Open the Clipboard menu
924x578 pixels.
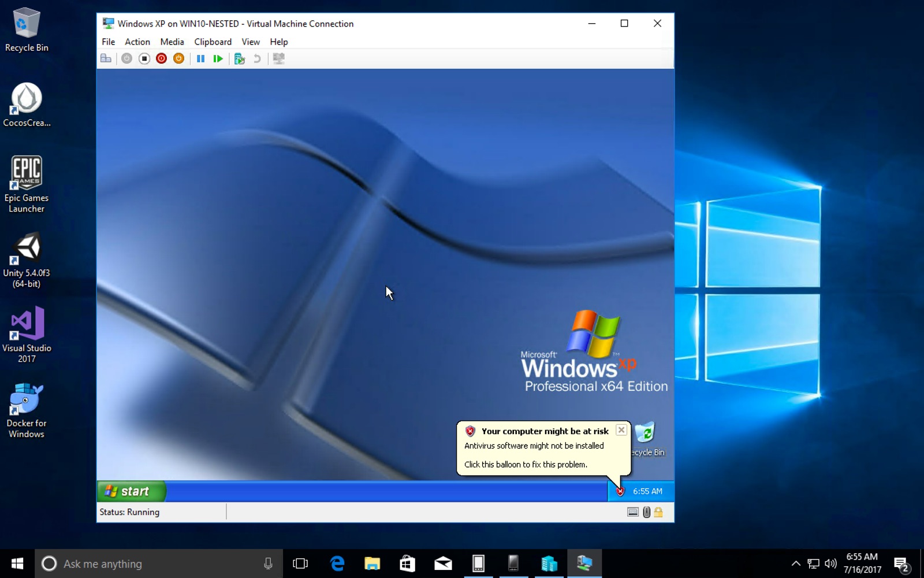tap(213, 42)
